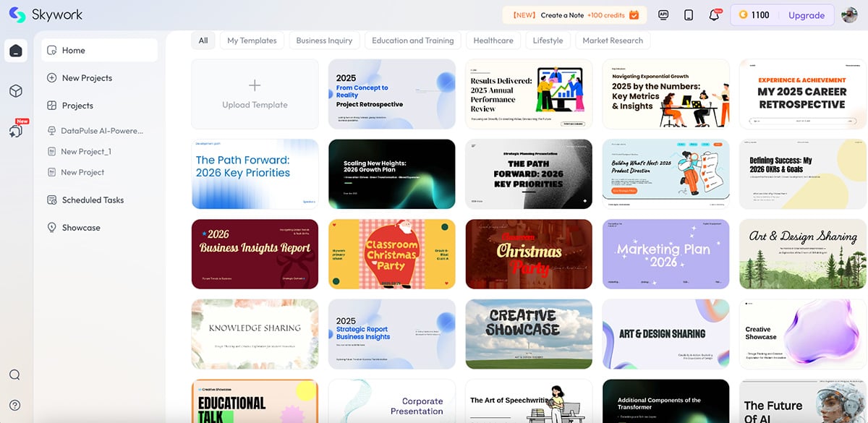
Task: Open the Upload Template area
Action: pos(255,94)
